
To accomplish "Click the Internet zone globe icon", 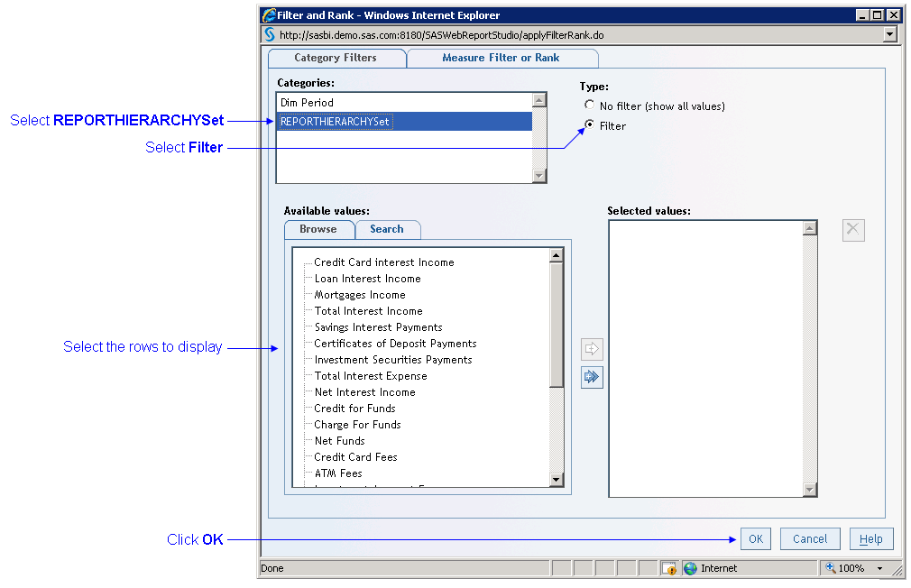I will (691, 568).
